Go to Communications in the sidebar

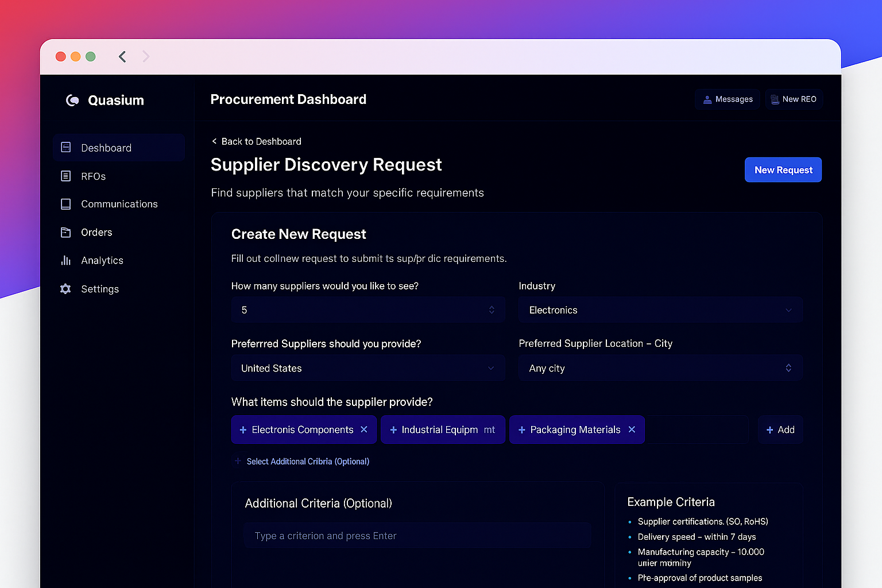[x=119, y=204]
